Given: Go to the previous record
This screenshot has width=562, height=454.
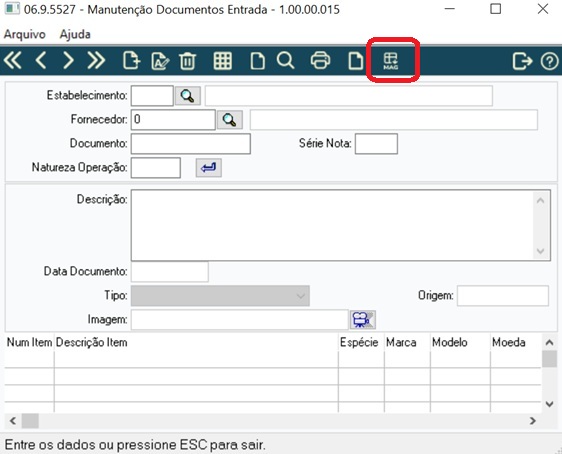Looking at the screenshot, I should (41, 60).
